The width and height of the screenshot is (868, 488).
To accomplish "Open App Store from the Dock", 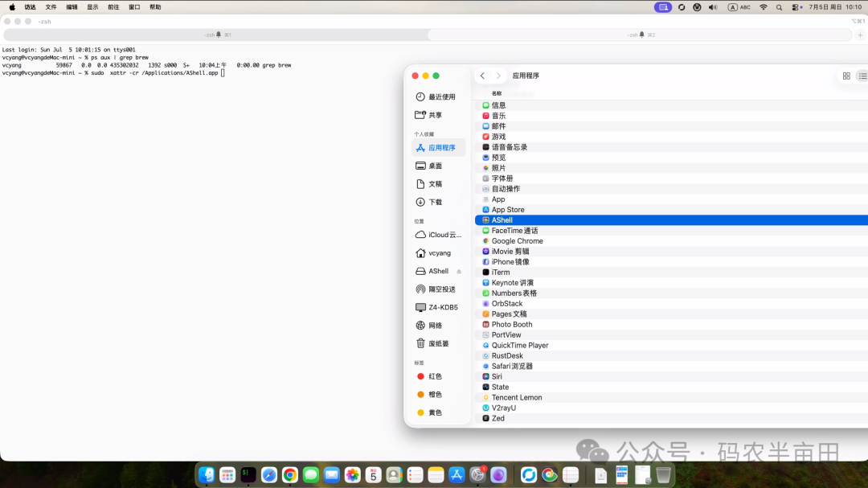I will [x=457, y=474].
